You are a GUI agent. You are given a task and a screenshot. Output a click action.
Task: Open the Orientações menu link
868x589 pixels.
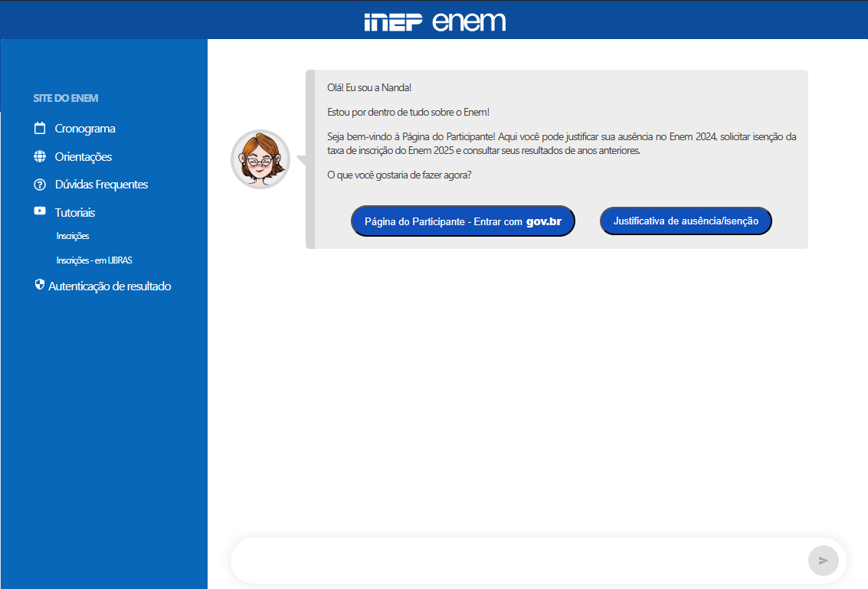83,157
